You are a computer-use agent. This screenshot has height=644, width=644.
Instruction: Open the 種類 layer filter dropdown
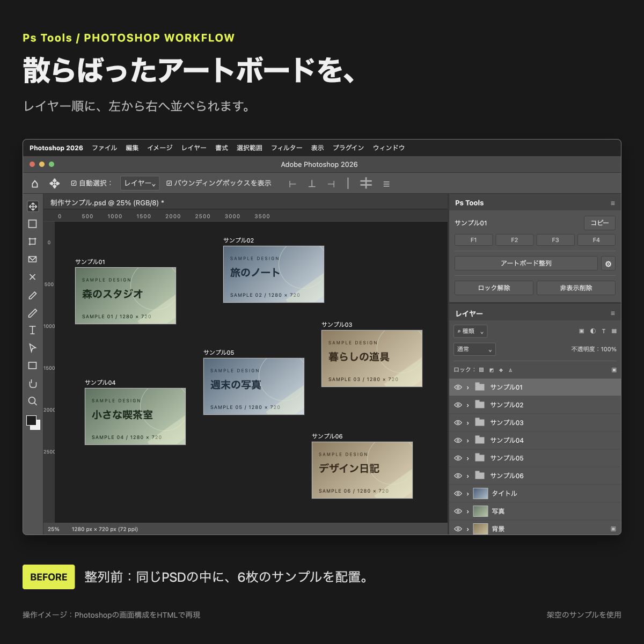[x=470, y=331]
